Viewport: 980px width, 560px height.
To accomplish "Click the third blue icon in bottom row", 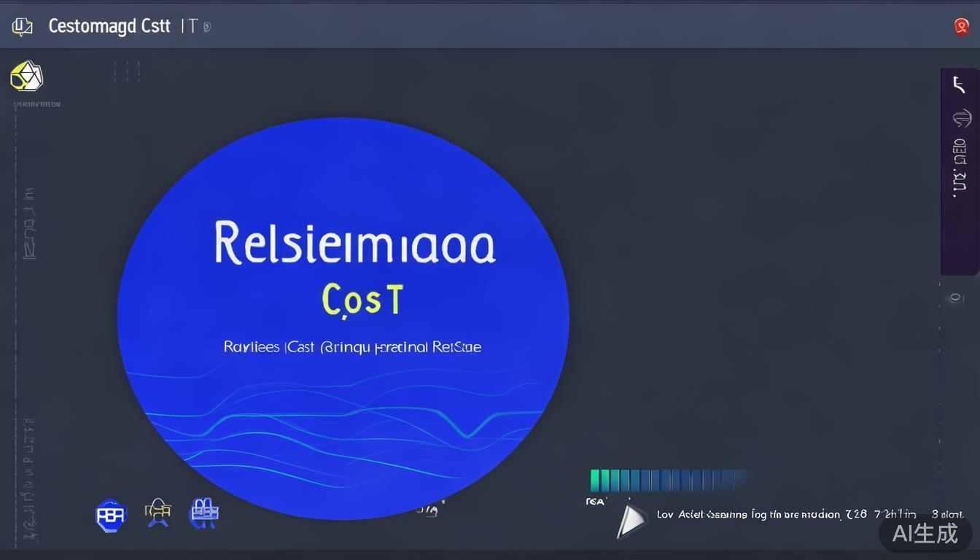I will click(x=204, y=513).
